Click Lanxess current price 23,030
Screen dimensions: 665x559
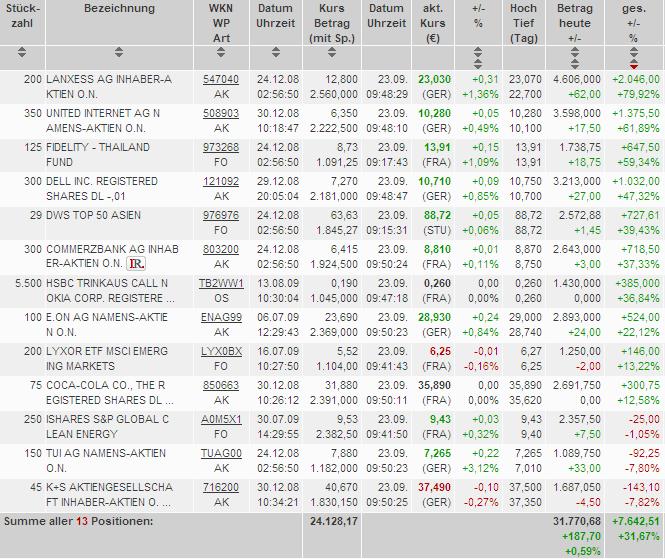[434, 79]
